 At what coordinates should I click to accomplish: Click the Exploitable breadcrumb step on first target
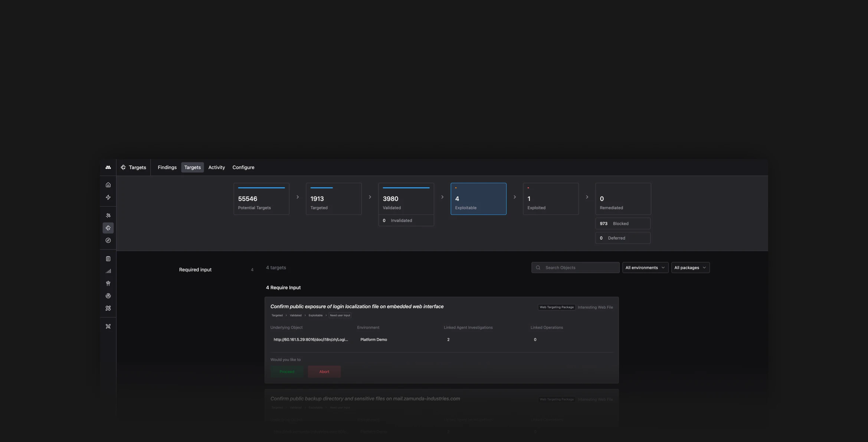tap(315, 316)
